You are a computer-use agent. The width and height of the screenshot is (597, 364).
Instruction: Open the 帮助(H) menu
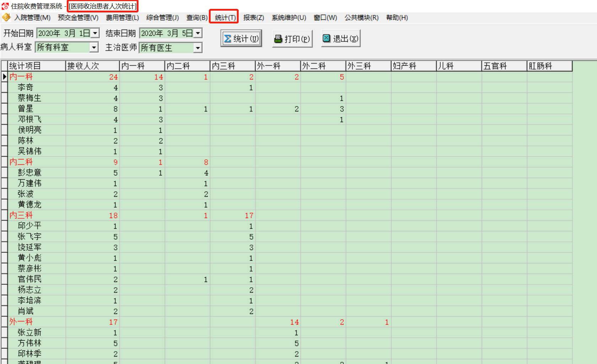click(x=397, y=18)
